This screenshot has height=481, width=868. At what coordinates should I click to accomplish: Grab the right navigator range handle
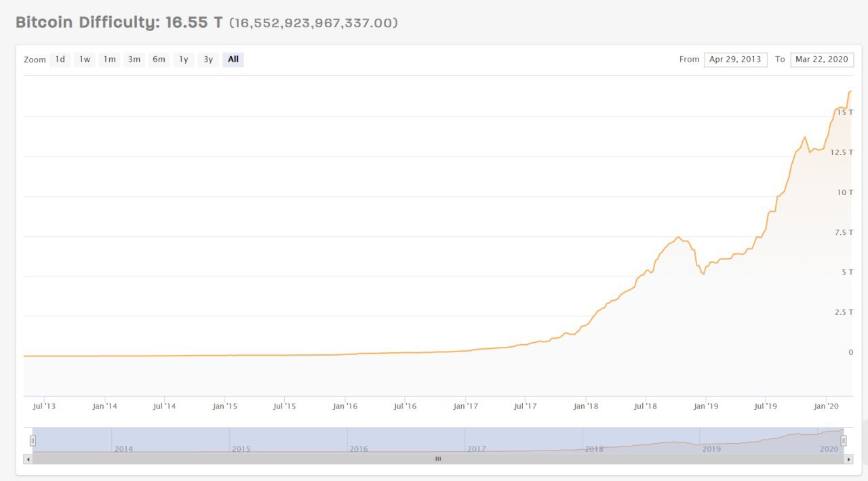click(844, 440)
